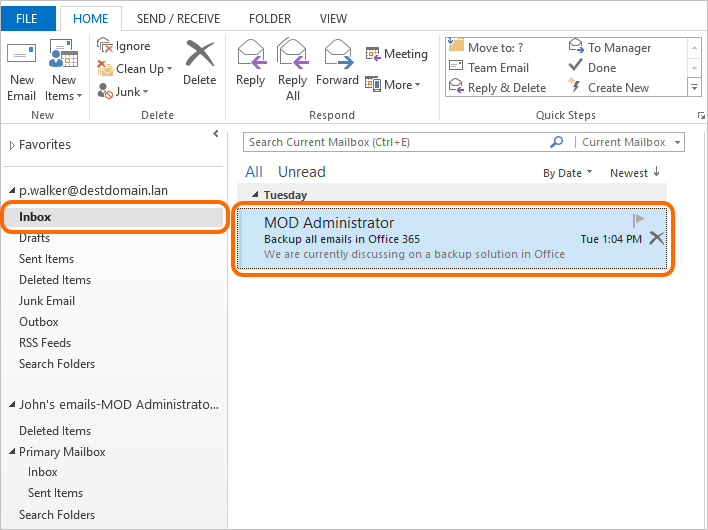Open the FILE tab
The width and height of the screenshot is (708, 530).
click(27, 18)
